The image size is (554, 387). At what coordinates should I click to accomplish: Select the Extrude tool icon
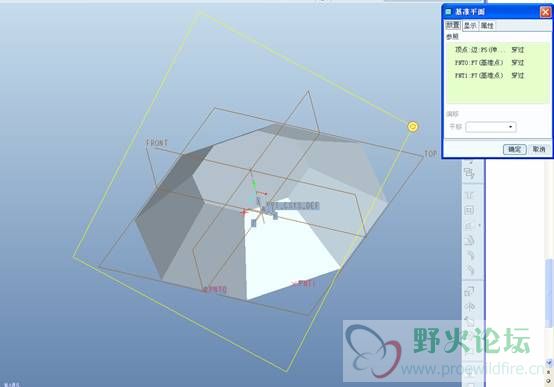[469, 291]
